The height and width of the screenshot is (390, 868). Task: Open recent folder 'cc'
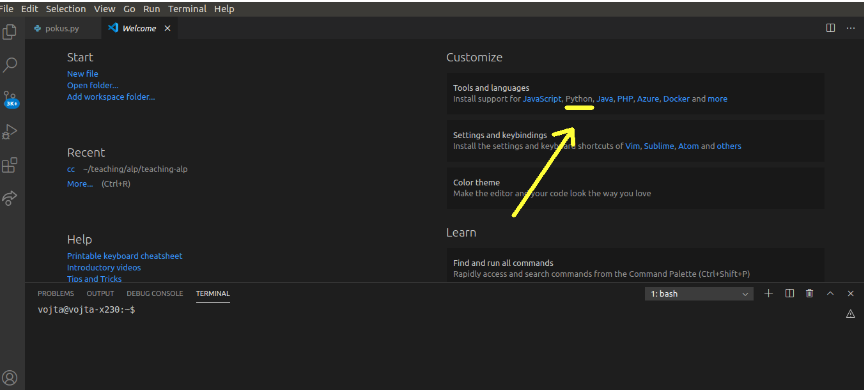(x=71, y=169)
